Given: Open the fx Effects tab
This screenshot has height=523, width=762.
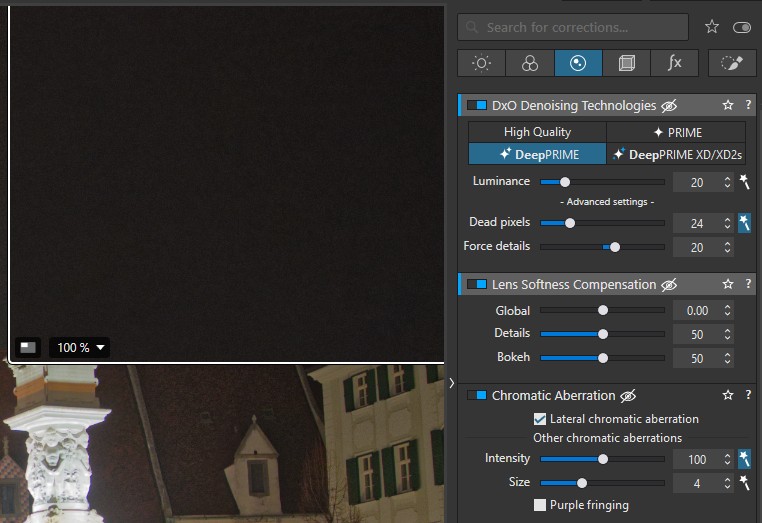Looking at the screenshot, I should (x=675, y=63).
